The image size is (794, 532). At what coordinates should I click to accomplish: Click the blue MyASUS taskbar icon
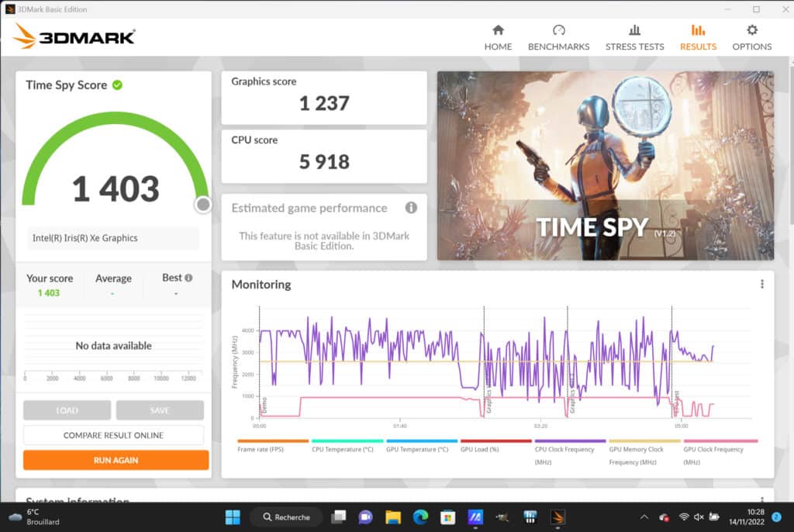click(475, 517)
